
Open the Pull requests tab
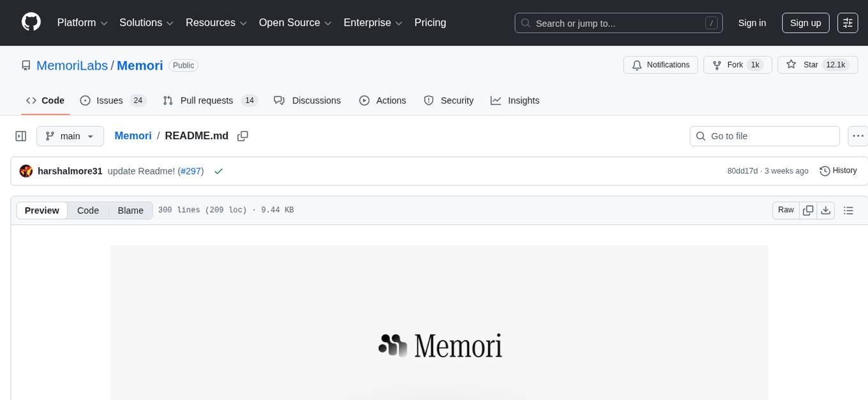coord(206,100)
